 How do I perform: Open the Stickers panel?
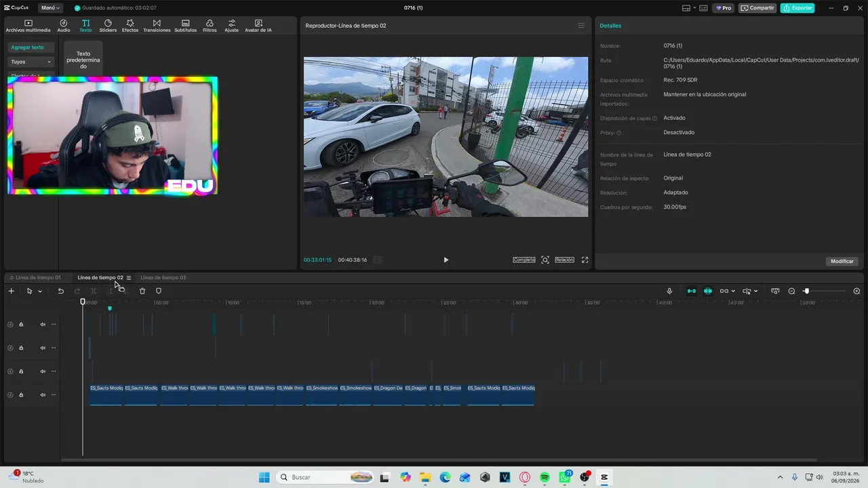(x=108, y=26)
